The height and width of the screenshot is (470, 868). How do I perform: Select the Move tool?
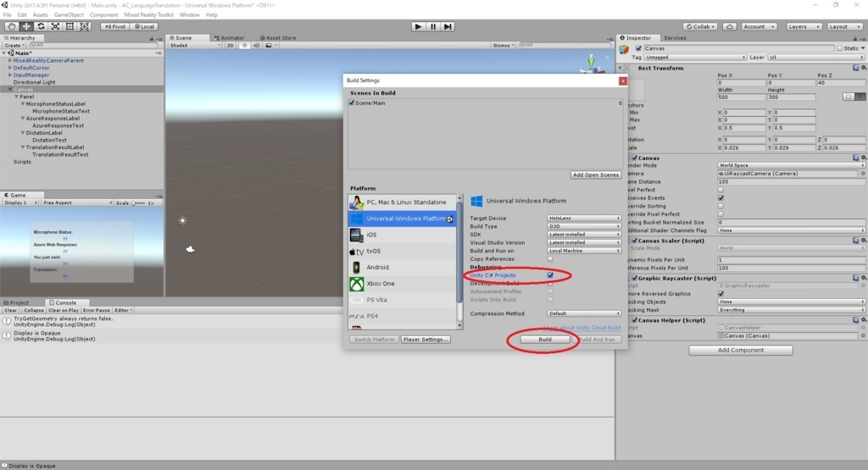pos(26,26)
